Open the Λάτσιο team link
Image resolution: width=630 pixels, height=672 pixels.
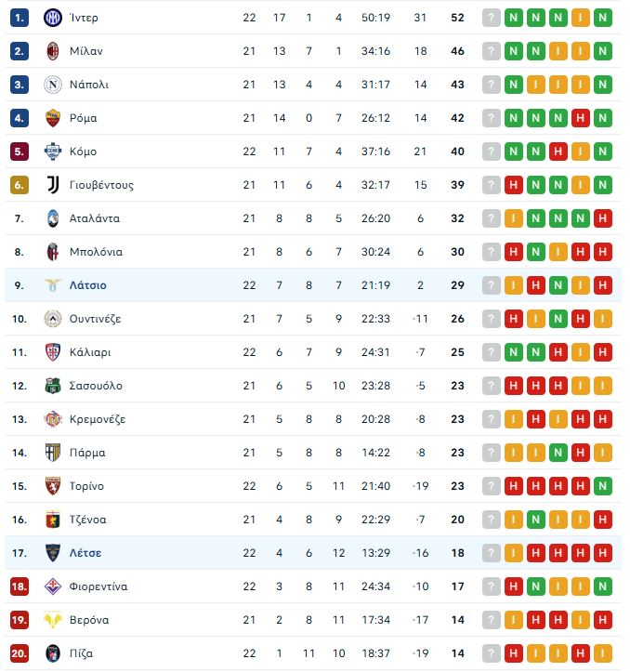87,285
